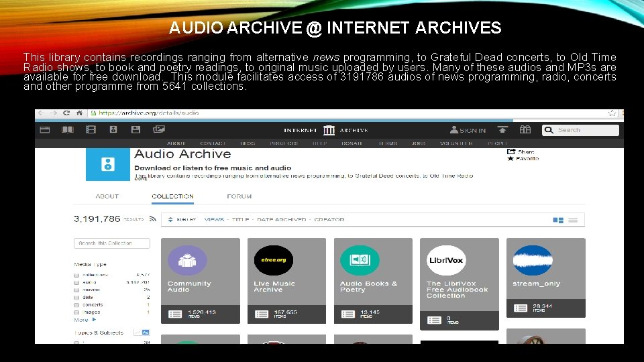Open the Audio speaker icon in the top bar

pos(113,129)
